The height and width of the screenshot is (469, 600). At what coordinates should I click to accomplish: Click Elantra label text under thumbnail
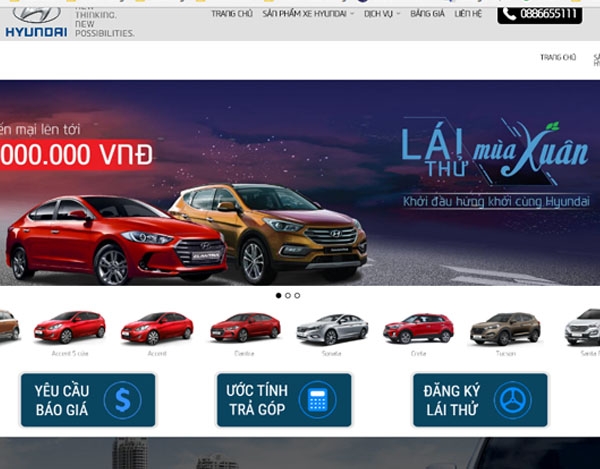pos(244,353)
